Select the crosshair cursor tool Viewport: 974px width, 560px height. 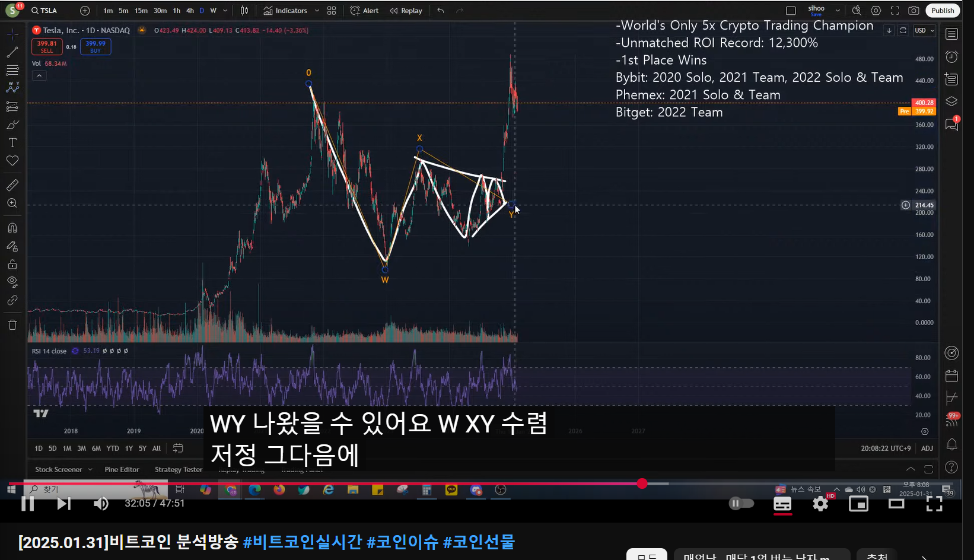coord(12,34)
